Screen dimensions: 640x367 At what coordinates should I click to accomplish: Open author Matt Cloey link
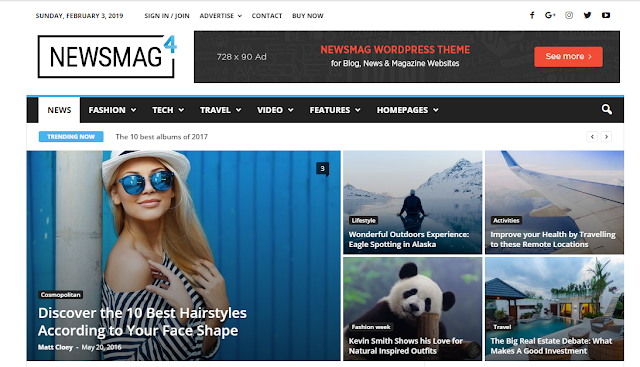click(55, 347)
